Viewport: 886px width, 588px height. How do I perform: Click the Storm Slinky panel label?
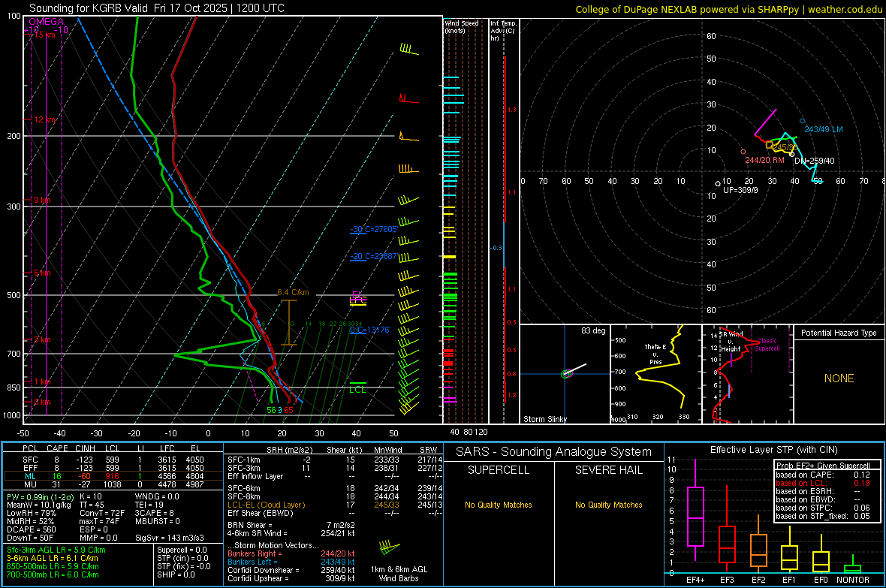[x=544, y=419]
